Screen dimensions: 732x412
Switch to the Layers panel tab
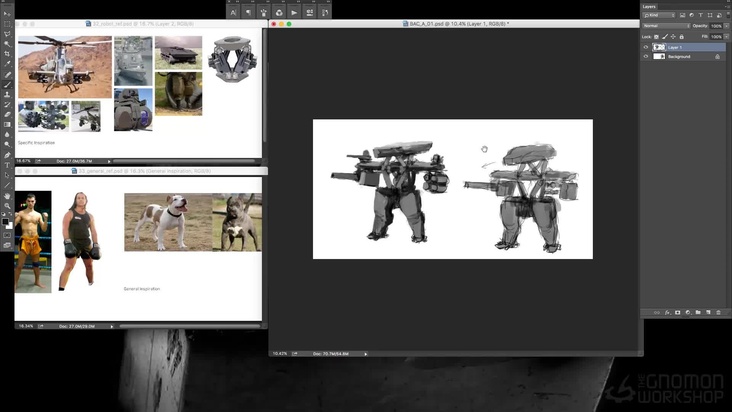click(x=652, y=6)
